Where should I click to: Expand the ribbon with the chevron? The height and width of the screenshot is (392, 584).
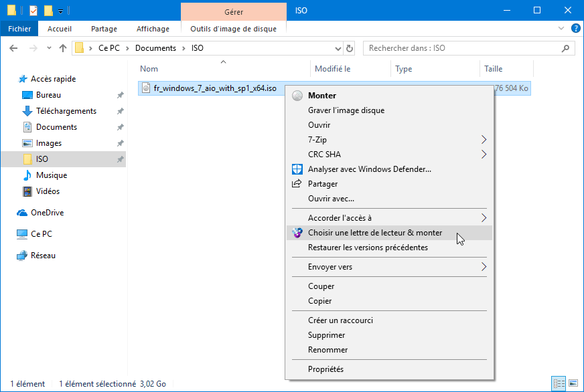point(561,28)
